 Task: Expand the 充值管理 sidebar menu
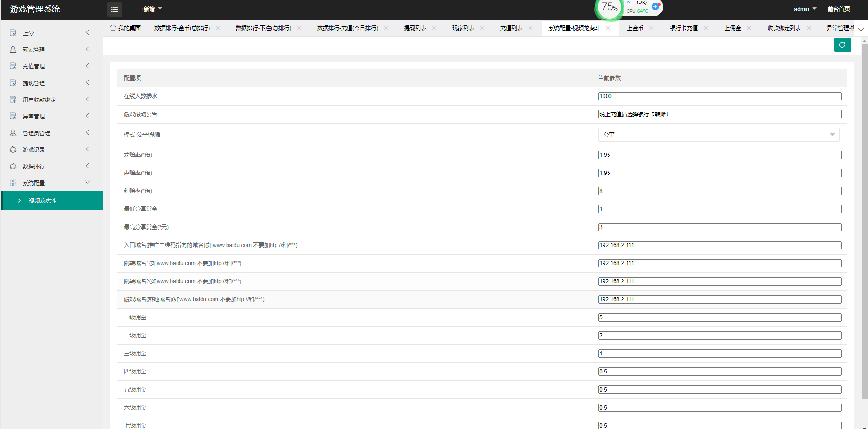(51, 66)
